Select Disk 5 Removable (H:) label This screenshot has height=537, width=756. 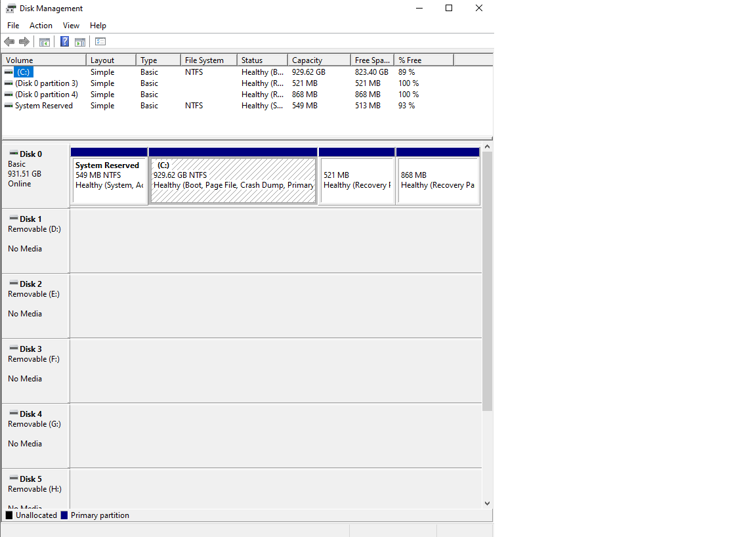(x=36, y=489)
